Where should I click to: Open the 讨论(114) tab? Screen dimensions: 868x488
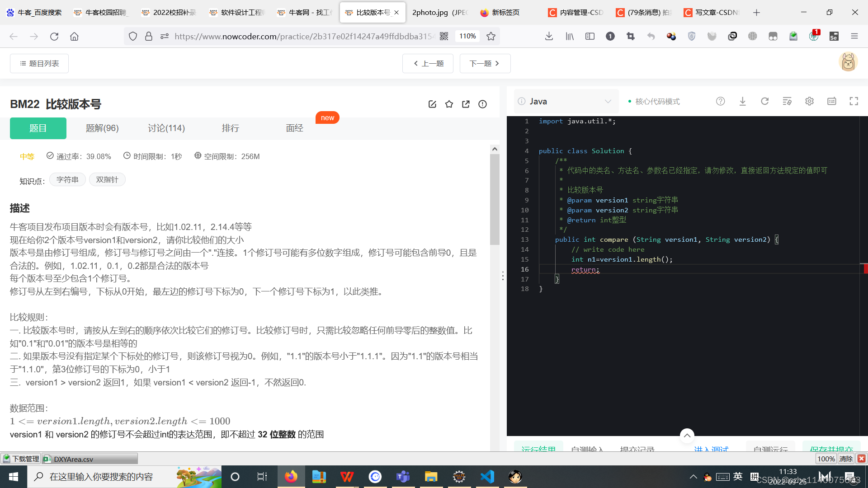coord(166,128)
